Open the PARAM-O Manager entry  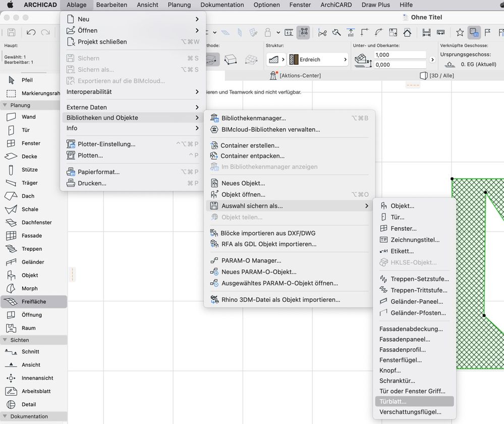pyautogui.click(x=289, y=260)
